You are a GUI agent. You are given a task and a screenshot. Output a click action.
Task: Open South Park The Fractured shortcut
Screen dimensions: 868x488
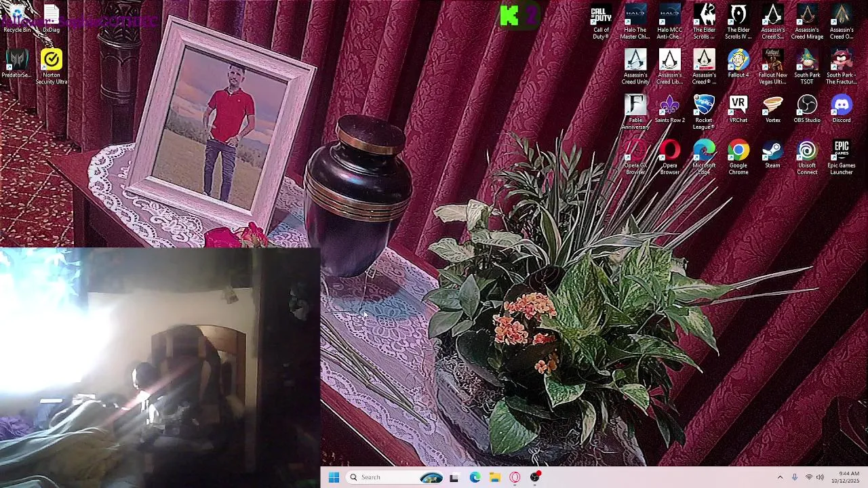[842, 67]
